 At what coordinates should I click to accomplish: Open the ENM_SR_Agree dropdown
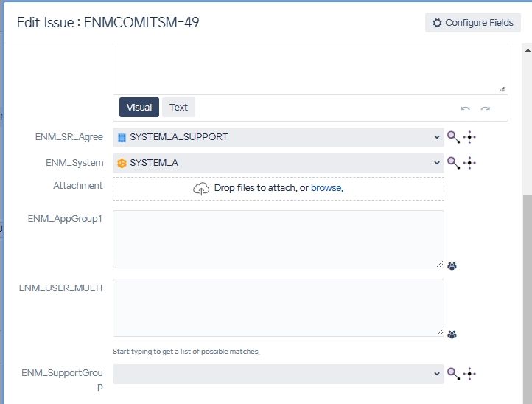tap(279, 137)
